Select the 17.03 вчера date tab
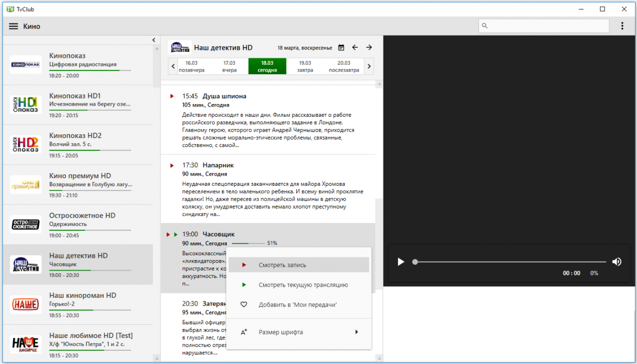The width and height of the screenshot is (637, 364). tap(229, 66)
